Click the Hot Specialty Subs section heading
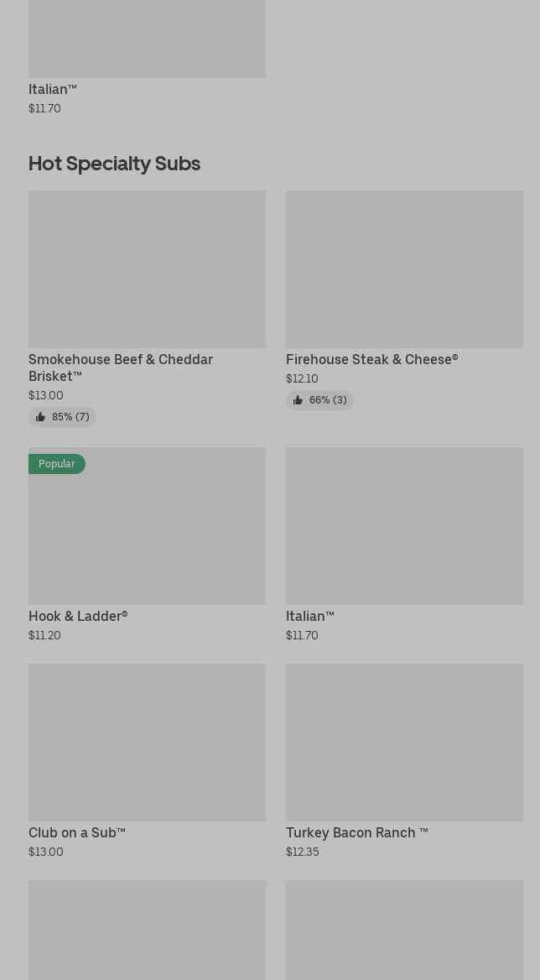 coord(114,164)
